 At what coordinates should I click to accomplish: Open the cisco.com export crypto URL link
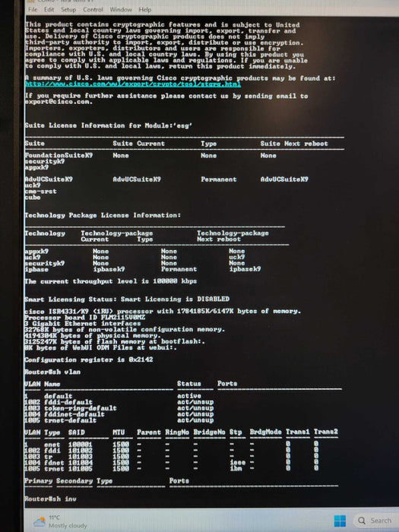click(x=133, y=84)
